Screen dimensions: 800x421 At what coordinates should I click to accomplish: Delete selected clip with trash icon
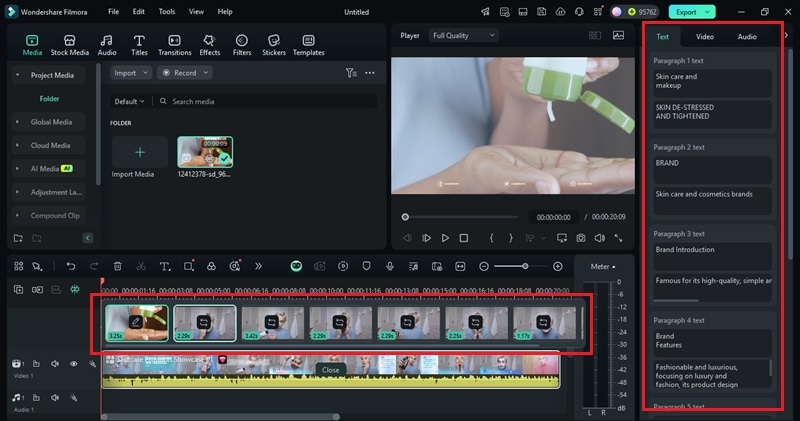(x=117, y=266)
